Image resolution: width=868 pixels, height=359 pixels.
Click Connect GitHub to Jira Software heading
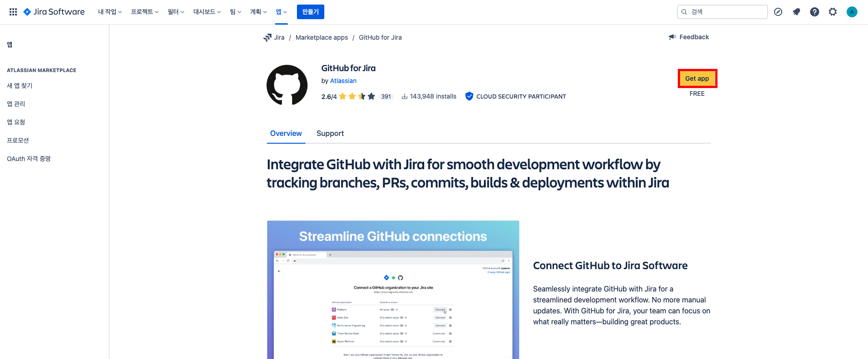click(x=610, y=265)
